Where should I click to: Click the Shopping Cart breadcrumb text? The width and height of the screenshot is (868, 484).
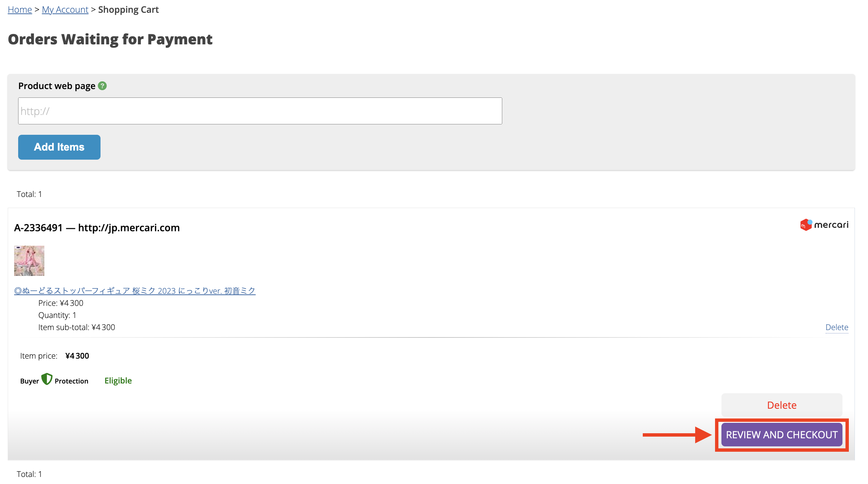pos(128,10)
